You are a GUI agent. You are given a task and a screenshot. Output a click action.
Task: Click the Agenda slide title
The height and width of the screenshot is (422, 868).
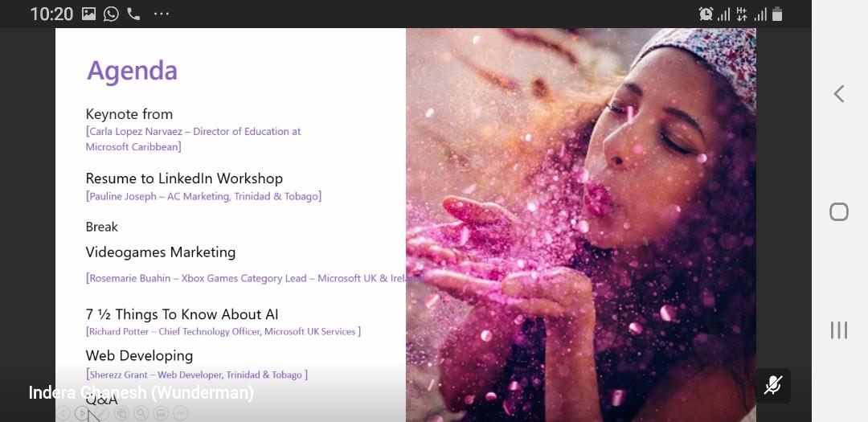pyautogui.click(x=132, y=71)
